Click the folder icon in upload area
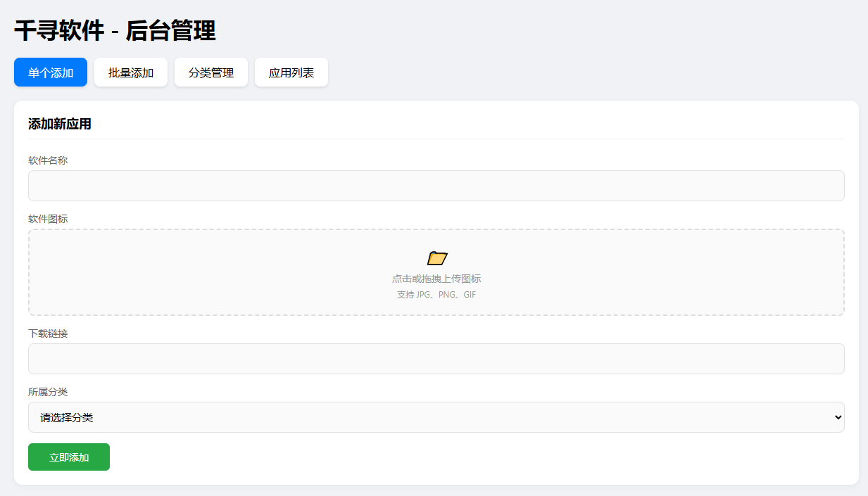Image resolution: width=868 pixels, height=496 pixels. click(x=436, y=258)
